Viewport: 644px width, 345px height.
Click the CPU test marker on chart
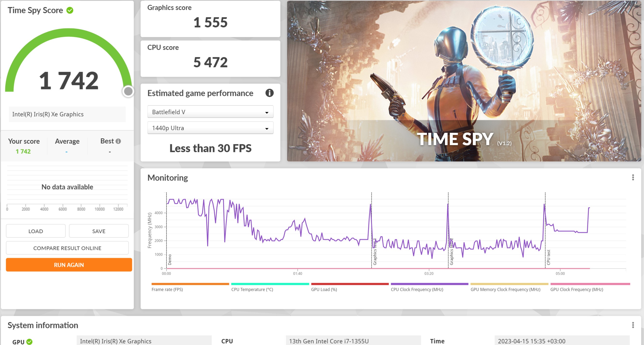[x=548, y=257]
